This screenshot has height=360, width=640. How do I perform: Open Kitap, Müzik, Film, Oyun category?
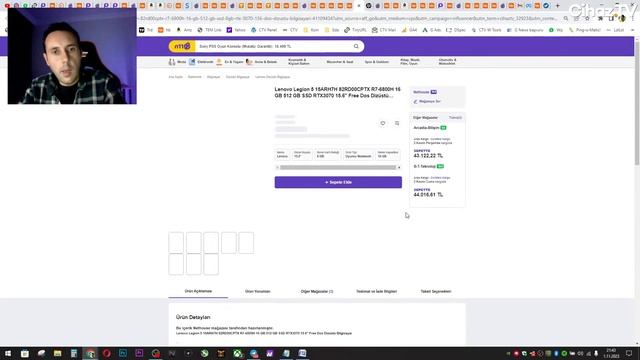click(410, 62)
